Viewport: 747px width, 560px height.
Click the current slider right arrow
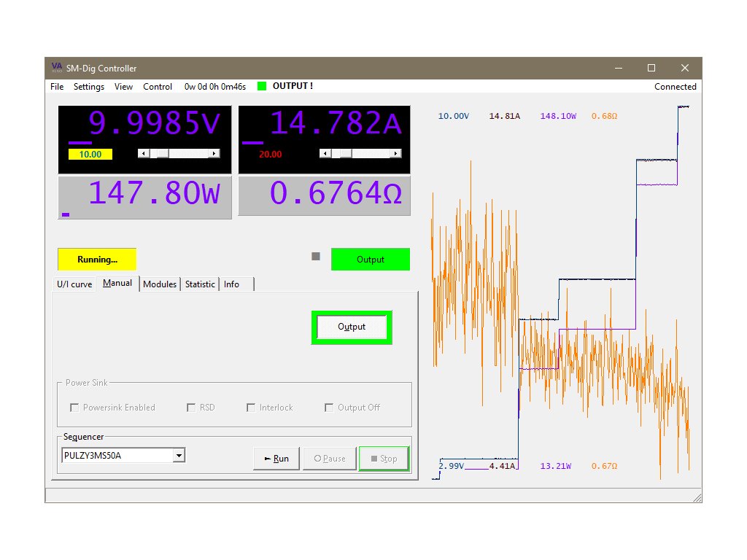pos(395,153)
